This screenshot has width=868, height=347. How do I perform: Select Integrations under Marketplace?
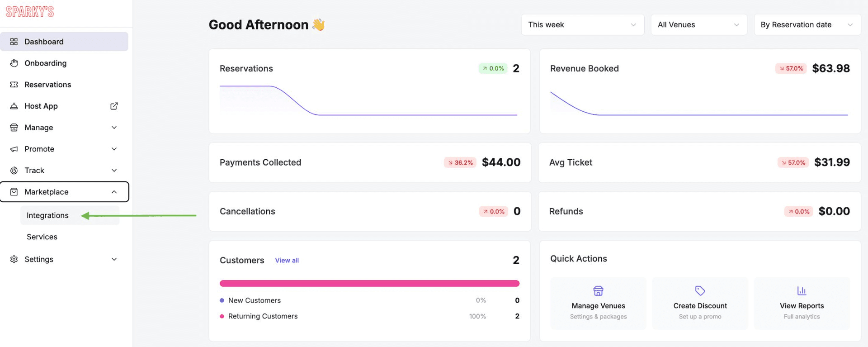[70, 215]
